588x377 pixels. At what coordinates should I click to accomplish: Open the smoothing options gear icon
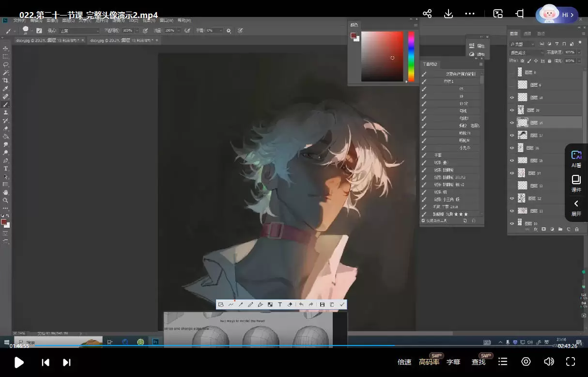click(x=230, y=31)
